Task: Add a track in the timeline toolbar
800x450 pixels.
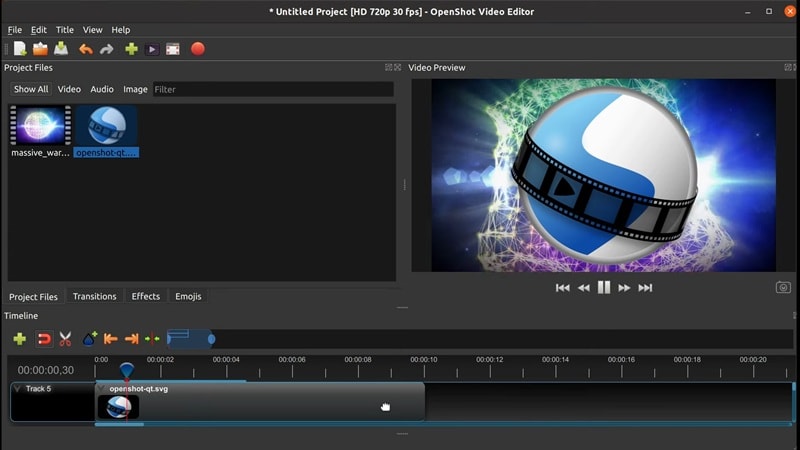Action: click(19, 339)
